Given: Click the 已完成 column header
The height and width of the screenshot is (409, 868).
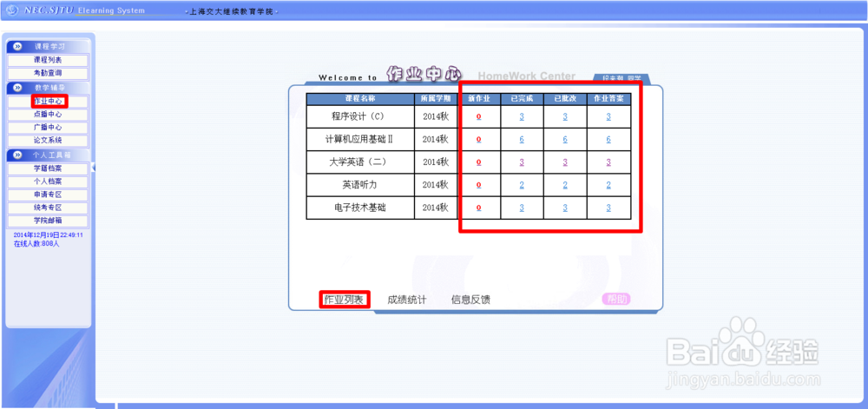Looking at the screenshot, I should 522,99.
